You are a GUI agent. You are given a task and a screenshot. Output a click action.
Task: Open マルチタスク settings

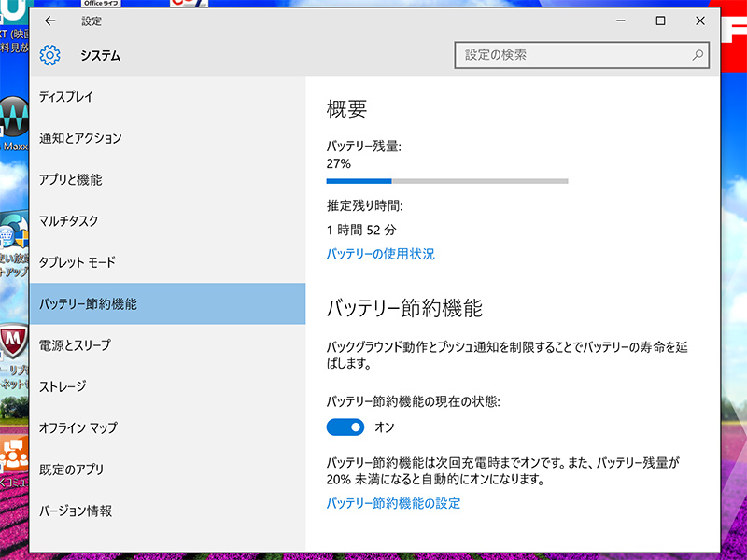point(68,221)
